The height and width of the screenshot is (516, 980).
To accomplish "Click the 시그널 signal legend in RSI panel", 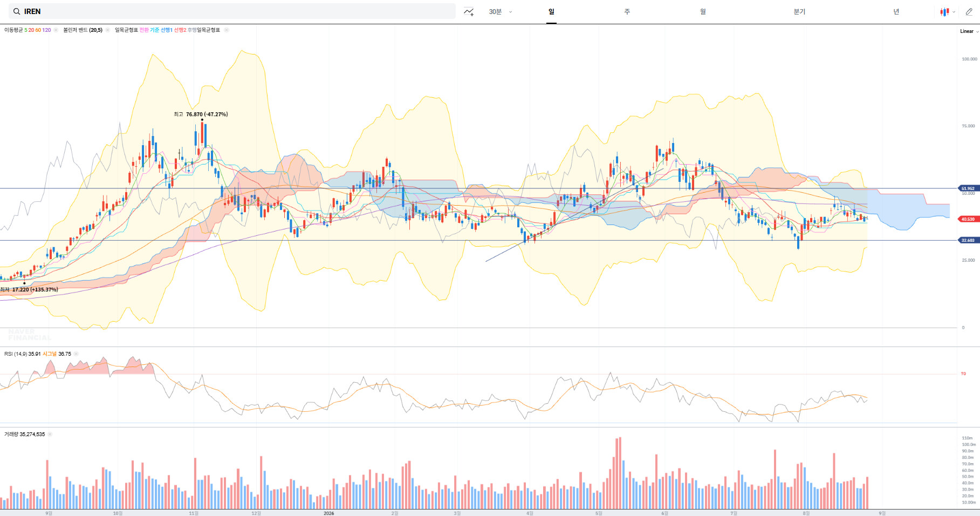I will click(50, 354).
